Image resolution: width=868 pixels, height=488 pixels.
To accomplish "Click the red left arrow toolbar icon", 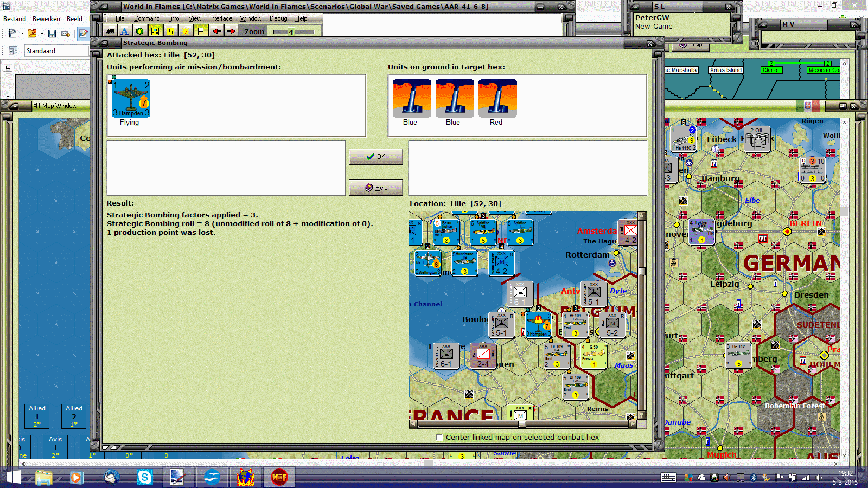I will coord(216,31).
